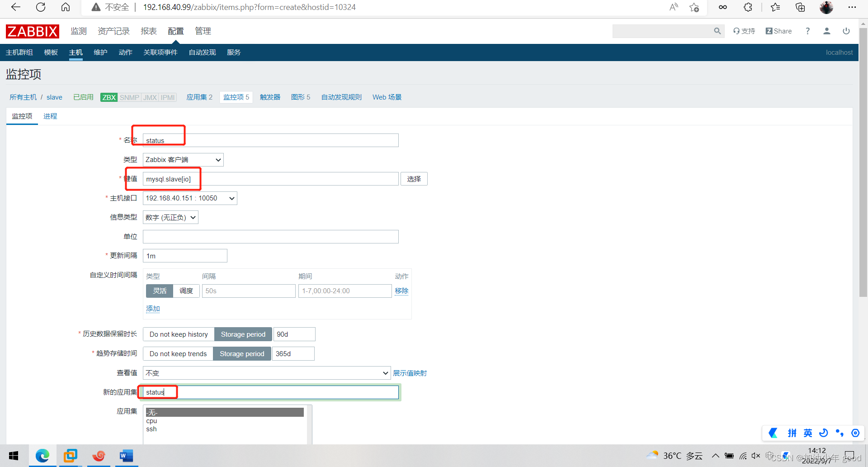This screenshot has height=467, width=868.
Task: Open 模板 submenu item
Action: (x=51, y=52)
